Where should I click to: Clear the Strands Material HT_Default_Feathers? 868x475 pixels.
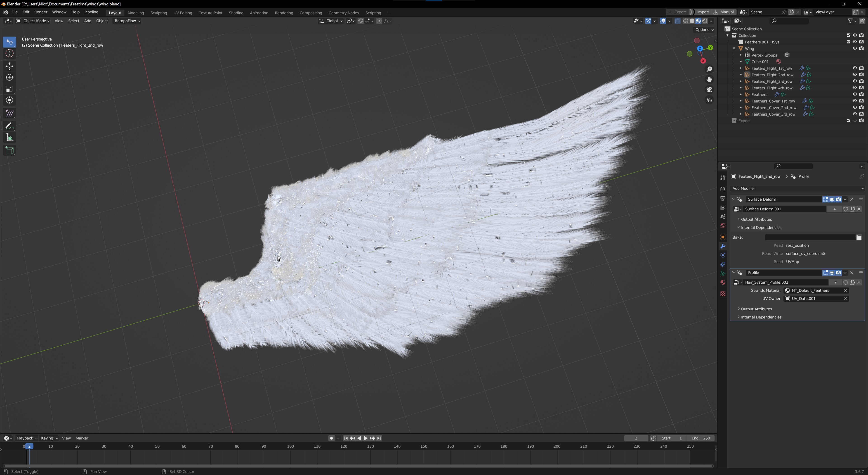(845, 291)
